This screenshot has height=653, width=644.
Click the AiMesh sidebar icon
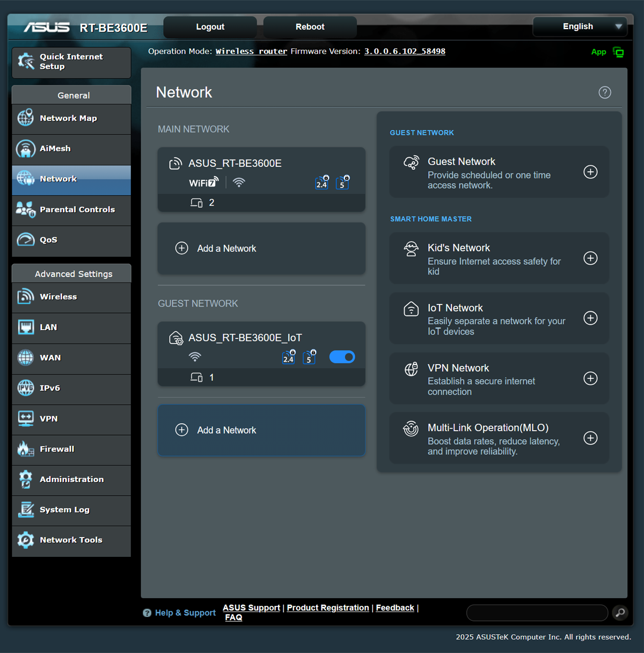[26, 149]
